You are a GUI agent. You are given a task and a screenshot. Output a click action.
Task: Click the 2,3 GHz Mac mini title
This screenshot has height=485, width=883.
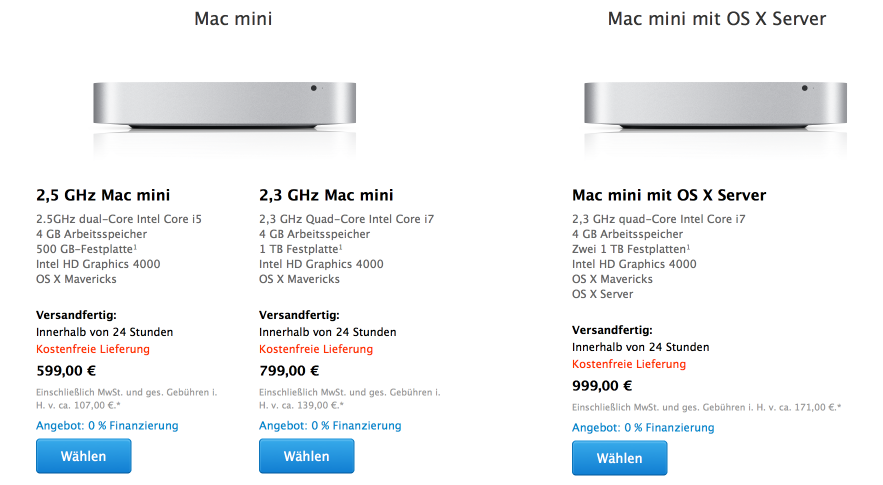pos(326,195)
